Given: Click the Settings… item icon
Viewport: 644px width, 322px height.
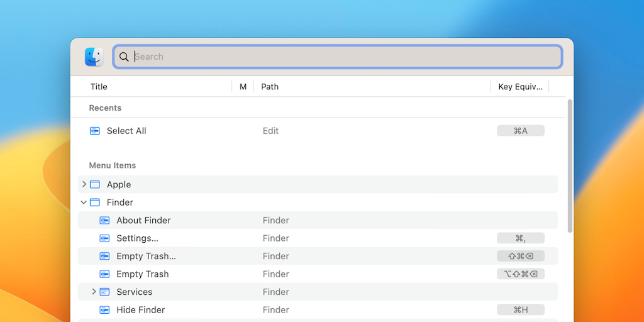Looking at the screenshot, I should click(105, 238).
